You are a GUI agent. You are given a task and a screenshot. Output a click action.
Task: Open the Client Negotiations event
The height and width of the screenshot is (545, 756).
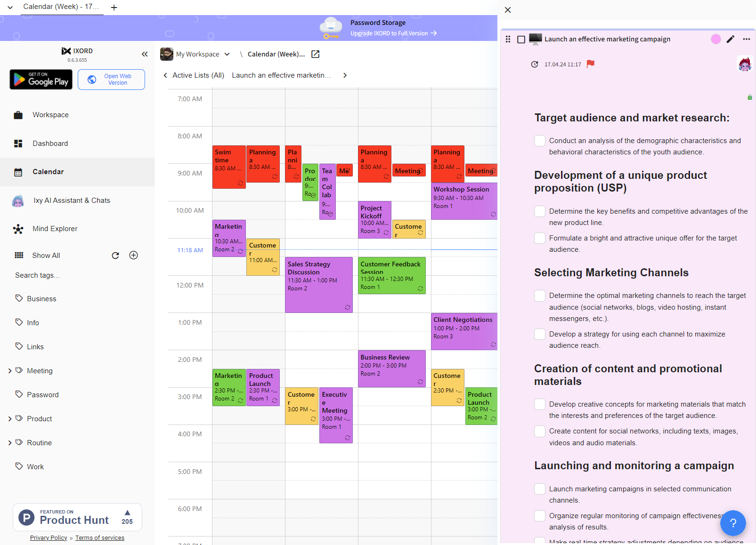(x=464, y=331)
